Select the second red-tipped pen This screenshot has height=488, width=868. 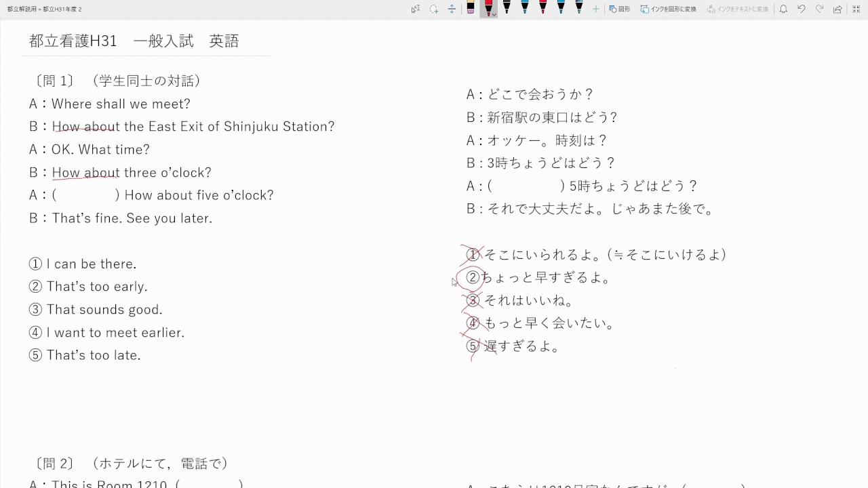pos(543,8)
